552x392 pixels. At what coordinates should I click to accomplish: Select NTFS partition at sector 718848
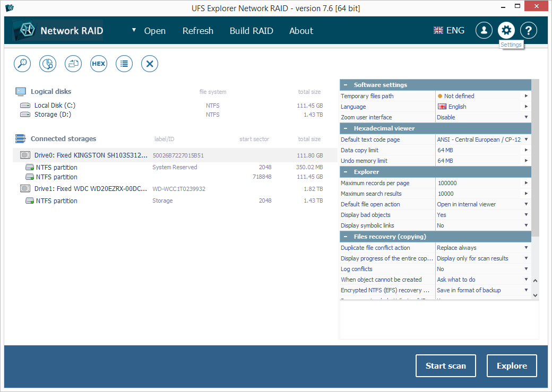click(175, 177)
